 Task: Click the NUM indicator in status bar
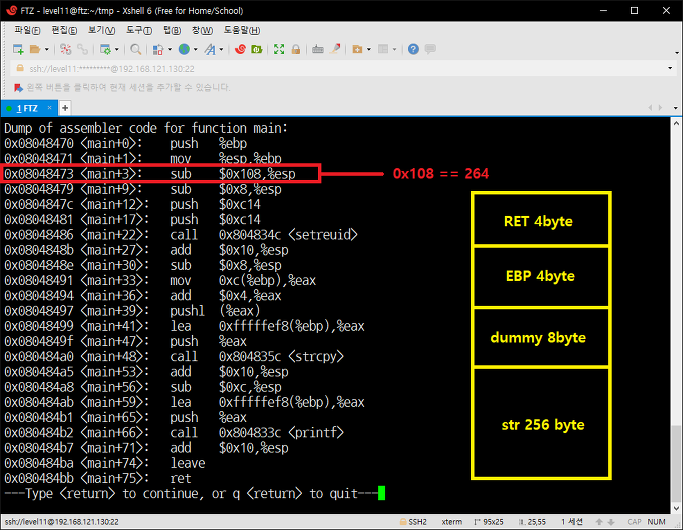click(656, 522)
